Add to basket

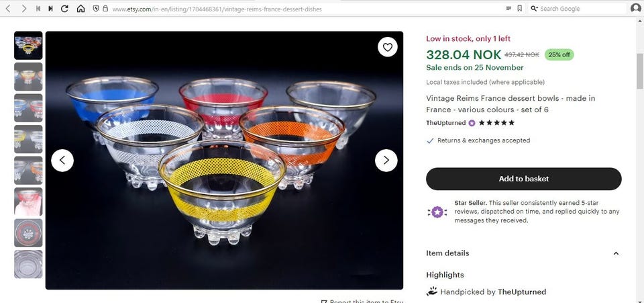[x=523, y=179]
